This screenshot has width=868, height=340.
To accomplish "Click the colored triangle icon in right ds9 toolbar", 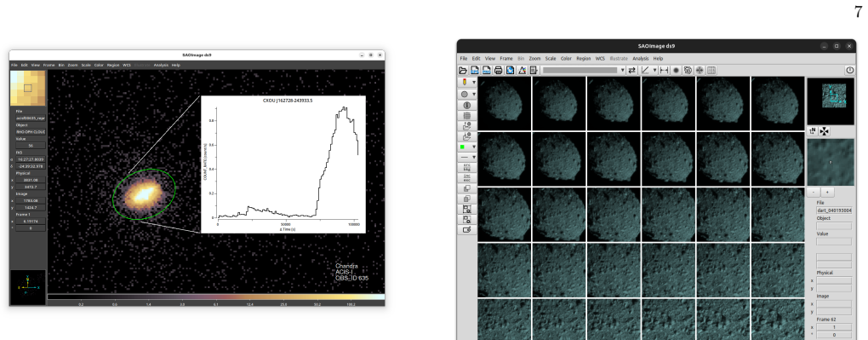I will (x=522, y=71).
